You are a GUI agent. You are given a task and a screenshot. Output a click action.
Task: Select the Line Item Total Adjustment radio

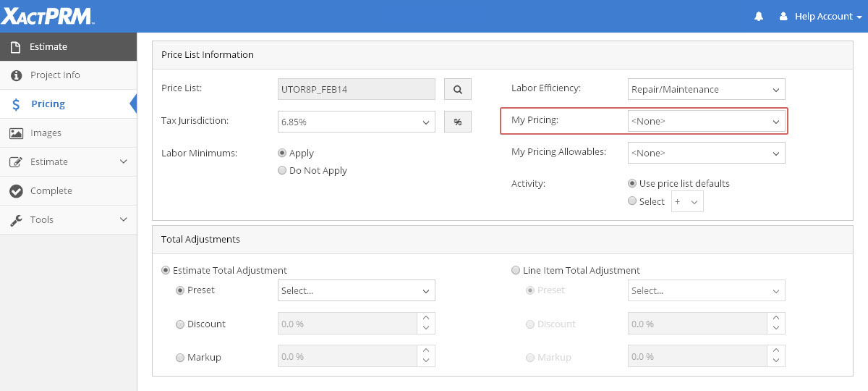tap(516, 270)
